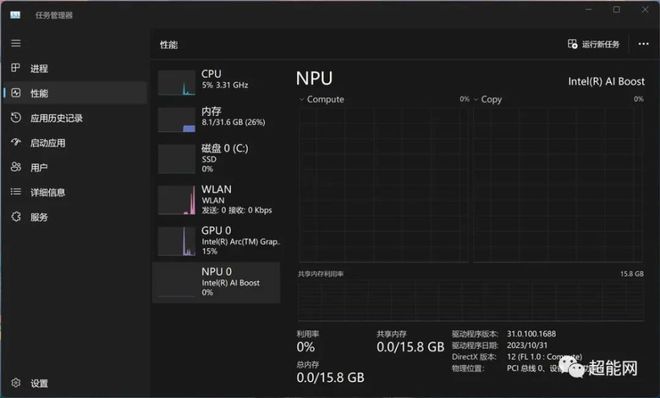The image size is (660, 398).
Task: Maximize the Task Manager window
Action: pos(617,9)
